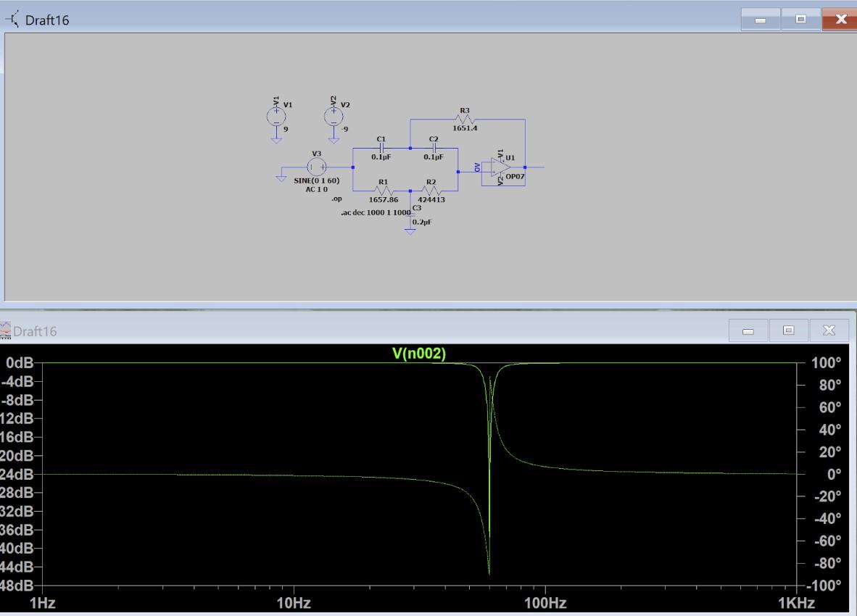Viewport: 857px width, 616px height.
Task: Click the SINE(0 1 60) source value text
Action: point(316,180)
